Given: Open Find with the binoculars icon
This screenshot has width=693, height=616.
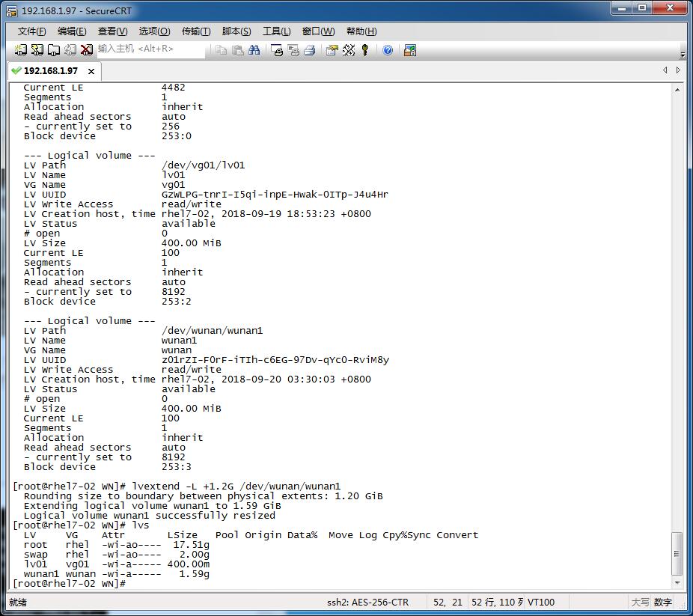Looking at the screenshot, I should pos(254,50).
